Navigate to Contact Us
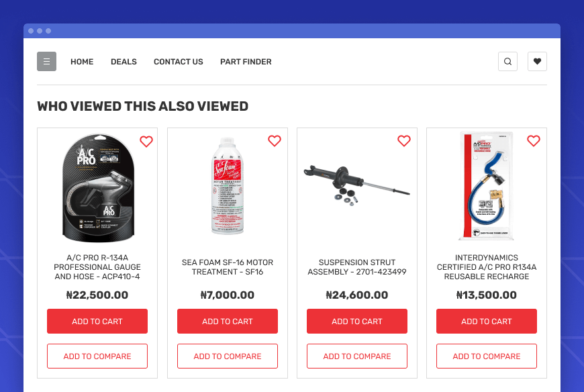584x392 pixels. coord(179,62)
